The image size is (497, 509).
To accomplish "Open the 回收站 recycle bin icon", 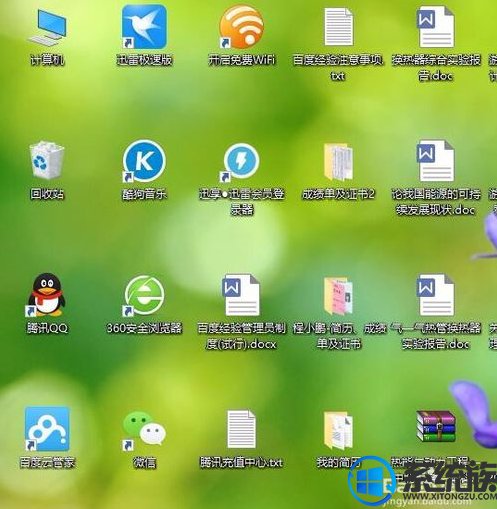I will (47, 160).
